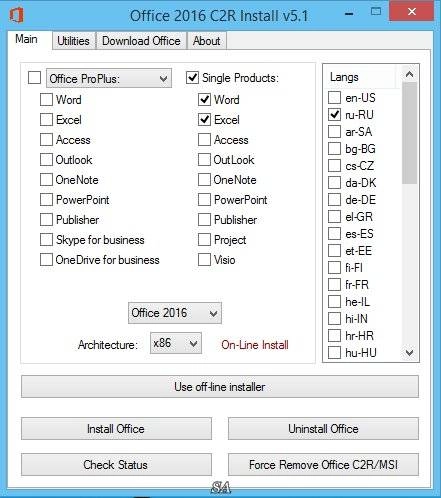Click Force Remove Office C2R/MSI button
The height and width of the screenshot is (498, 441).
pyautogui.click(x=323, y=464)
